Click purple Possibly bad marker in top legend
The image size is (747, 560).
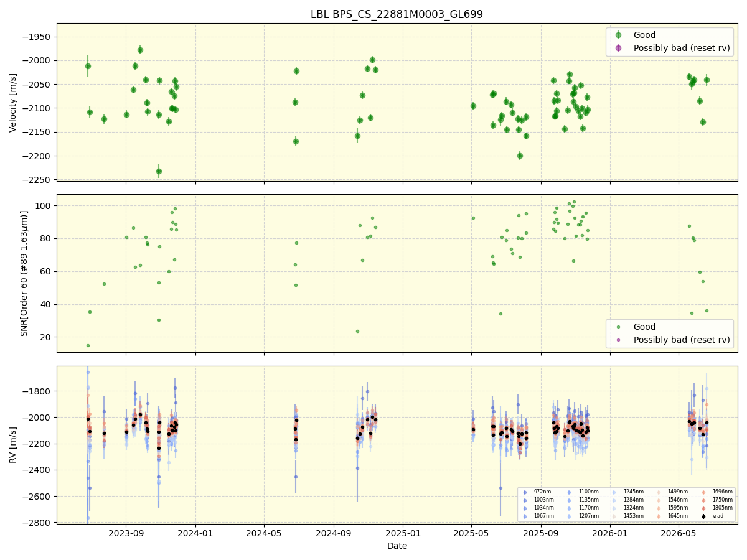point(618,48)
